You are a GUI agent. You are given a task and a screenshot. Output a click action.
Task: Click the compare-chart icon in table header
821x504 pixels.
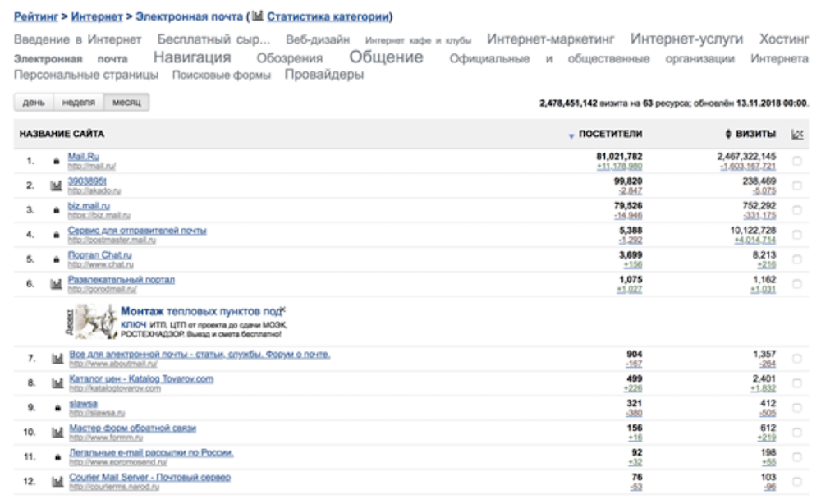coord(797,134)
